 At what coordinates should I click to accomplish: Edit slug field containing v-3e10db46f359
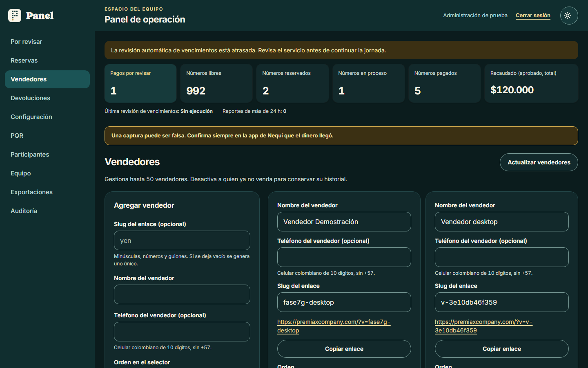click(501, 302)
